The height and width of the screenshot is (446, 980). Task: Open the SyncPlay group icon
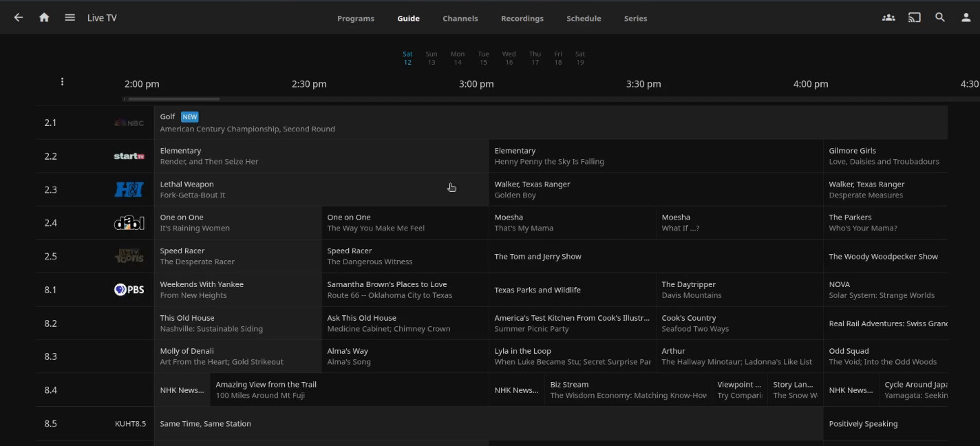[888, 18]
